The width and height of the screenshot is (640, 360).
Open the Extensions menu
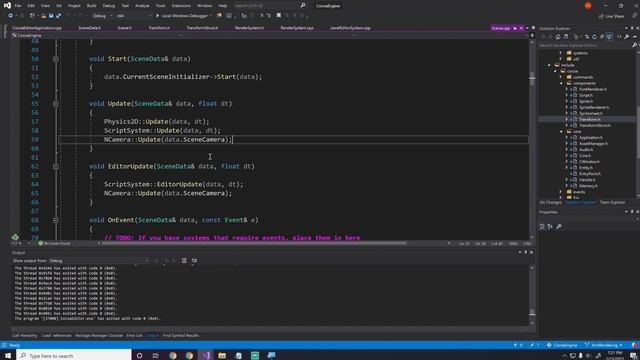(x=181, y=6)
